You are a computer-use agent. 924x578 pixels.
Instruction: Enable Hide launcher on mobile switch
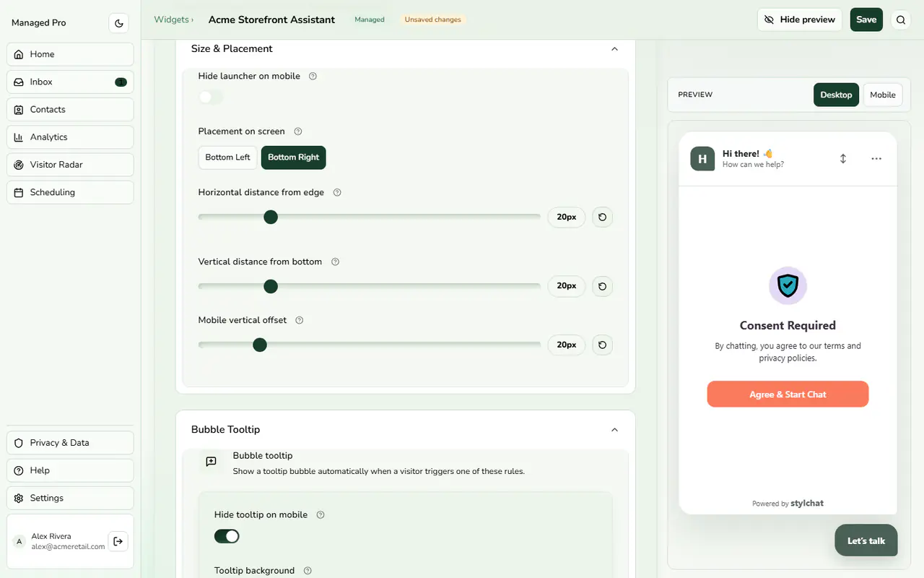pyautogui.click(x=211, y=97)
